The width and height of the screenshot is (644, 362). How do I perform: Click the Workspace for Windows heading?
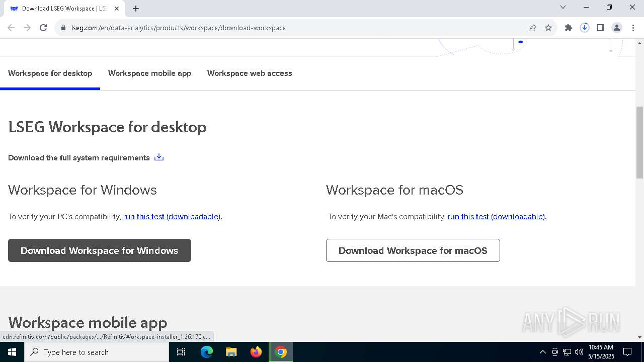[x=83, y=190]
